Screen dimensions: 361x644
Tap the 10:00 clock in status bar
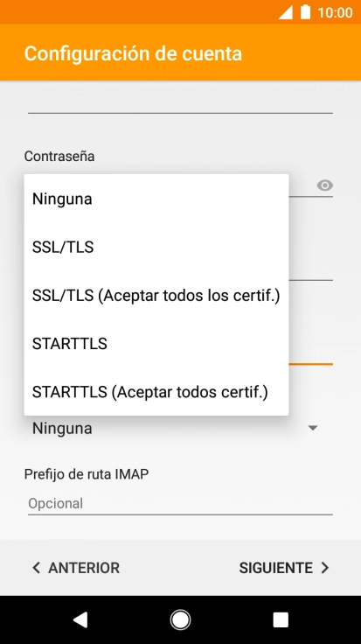tap(335, 13)
